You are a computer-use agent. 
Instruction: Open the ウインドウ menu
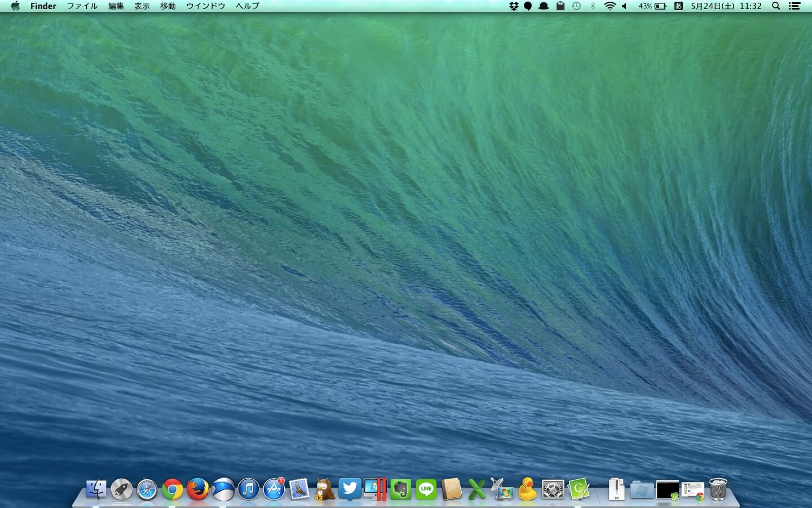206,6
